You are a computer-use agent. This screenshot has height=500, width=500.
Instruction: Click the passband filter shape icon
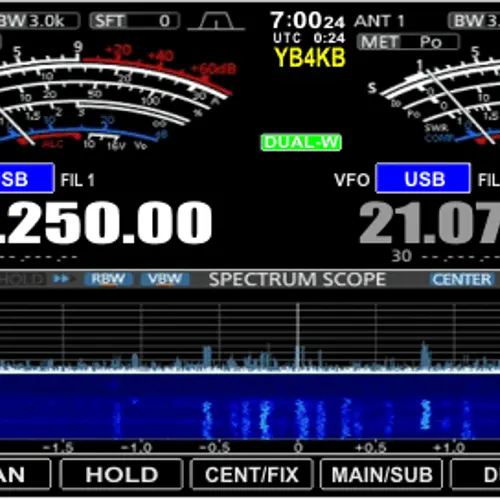[216, 22]
